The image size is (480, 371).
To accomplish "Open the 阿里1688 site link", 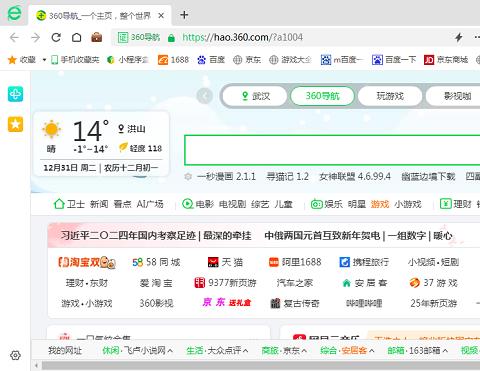I will point(295,262).
